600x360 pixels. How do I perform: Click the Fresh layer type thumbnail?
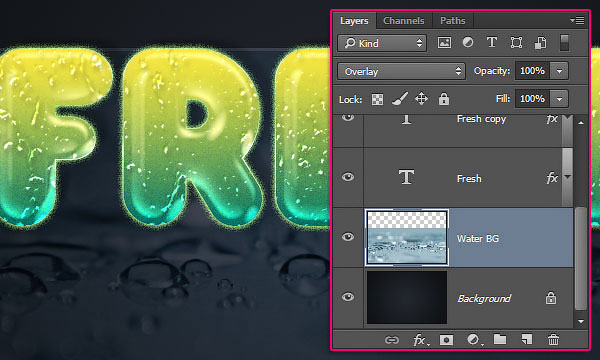406,177
